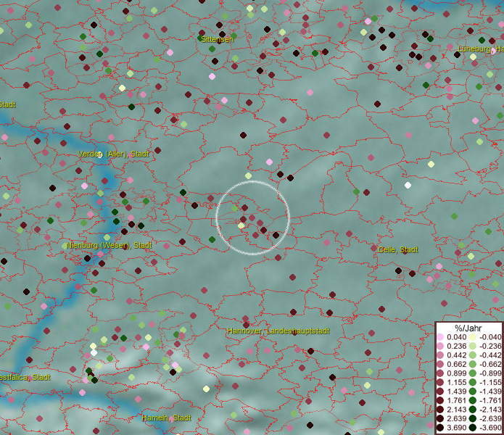Click the darkest marker inside the white circle
This screenshot has width=504, height=435.
(276, 235)
